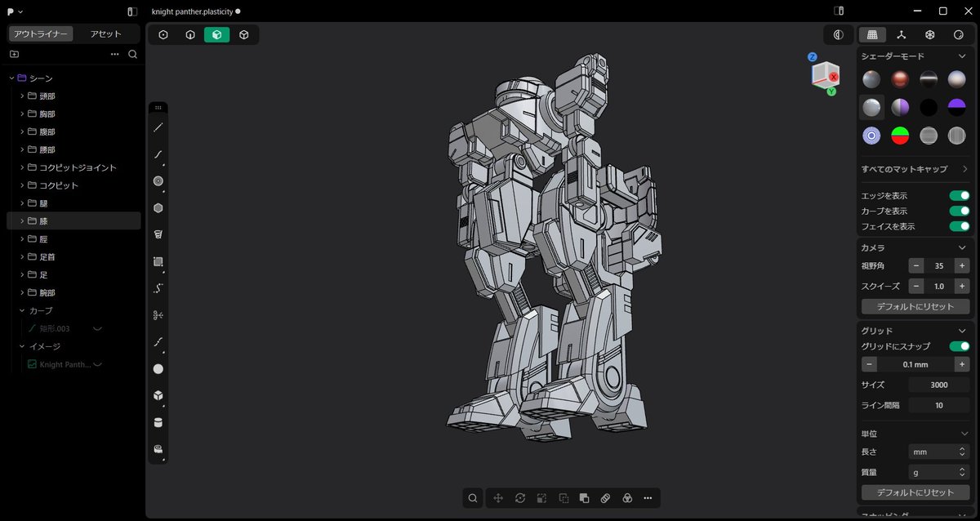Click 単位 デフォルトにリセット button

coord(915,492)
